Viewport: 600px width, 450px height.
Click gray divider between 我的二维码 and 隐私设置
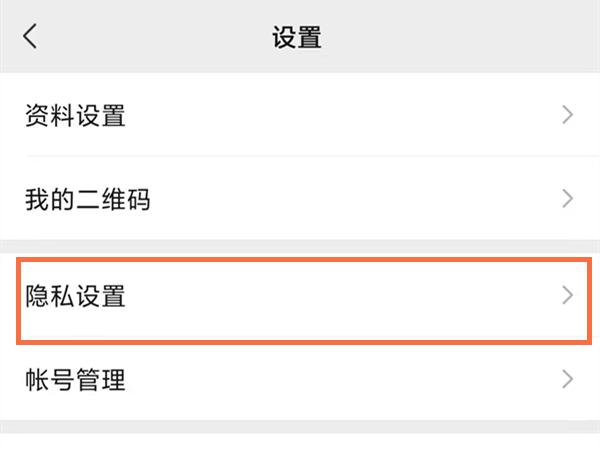point(300,245)
